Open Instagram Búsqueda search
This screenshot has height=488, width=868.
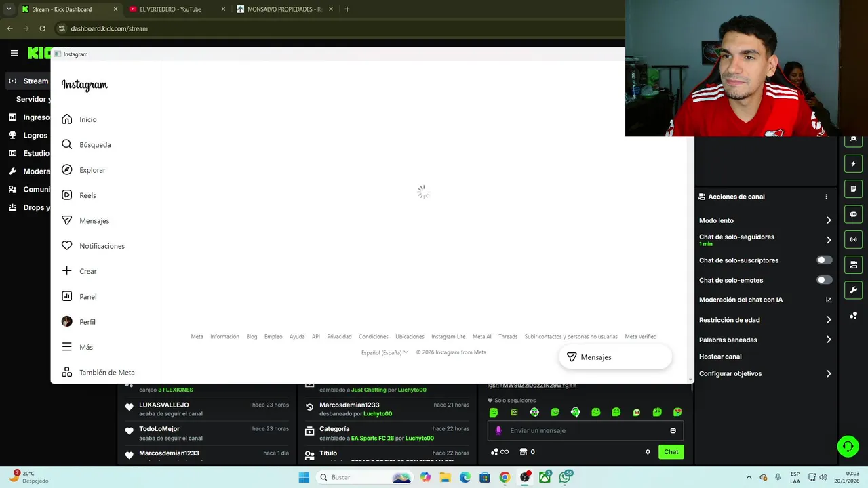[x=86, y=144]
